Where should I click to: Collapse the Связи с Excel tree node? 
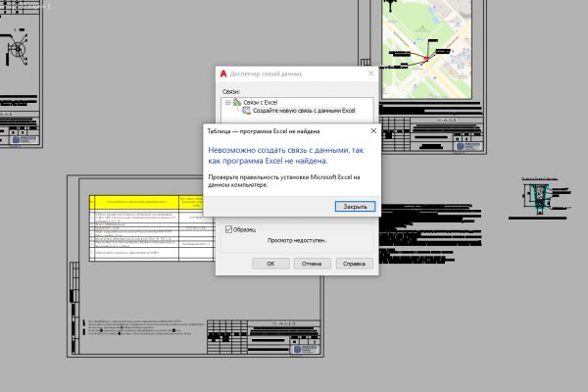tap(227, 102)
